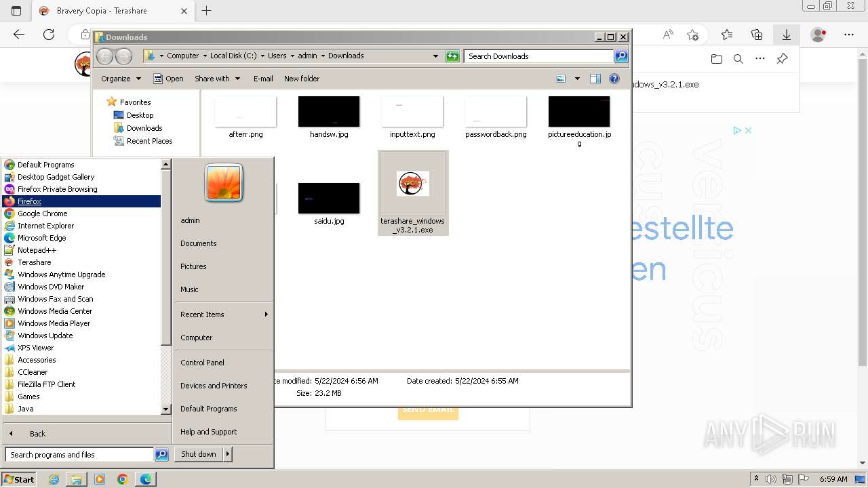Viewport: 868px width, 488px height.
Task: Expand the FileZilla FTP Client folder
Action: point(81,384)
